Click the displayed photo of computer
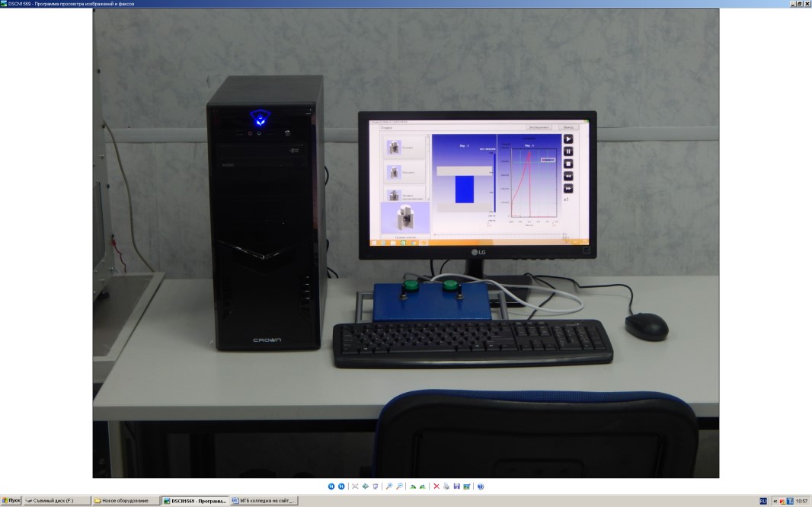812x507 pixels. click(x=405, y=244)
